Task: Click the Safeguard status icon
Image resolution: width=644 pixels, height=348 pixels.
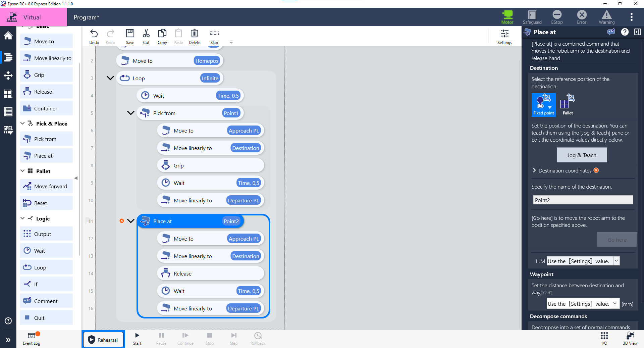Action: pos(532,17)
